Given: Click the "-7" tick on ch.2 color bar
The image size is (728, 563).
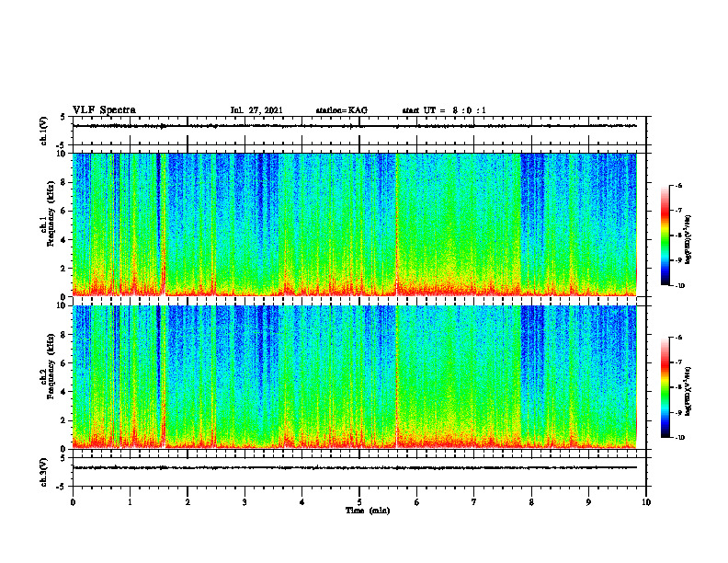Looking at the screenshot, I should tap(679, 362).
